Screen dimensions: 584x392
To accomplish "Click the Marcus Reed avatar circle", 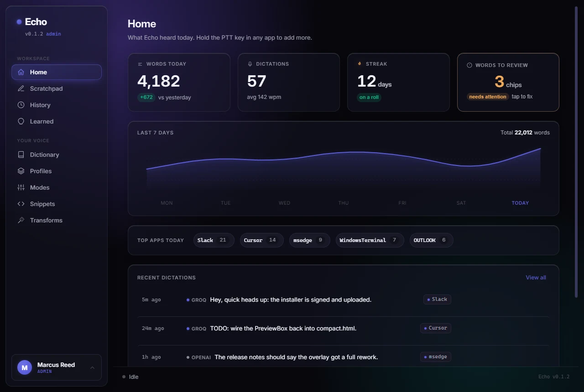I will [x=25, y=367].
